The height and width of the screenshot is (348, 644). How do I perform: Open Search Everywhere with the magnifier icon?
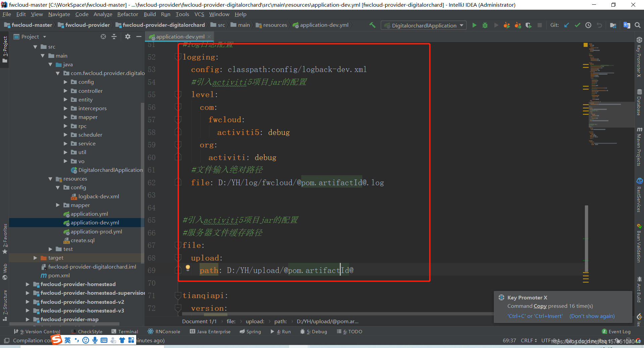pos(638,25)
